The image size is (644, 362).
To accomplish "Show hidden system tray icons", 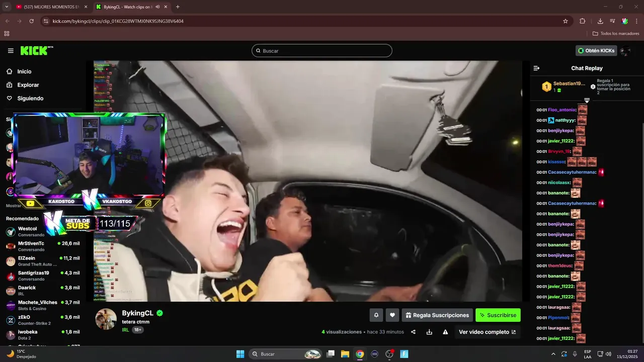I will point(554,354).
